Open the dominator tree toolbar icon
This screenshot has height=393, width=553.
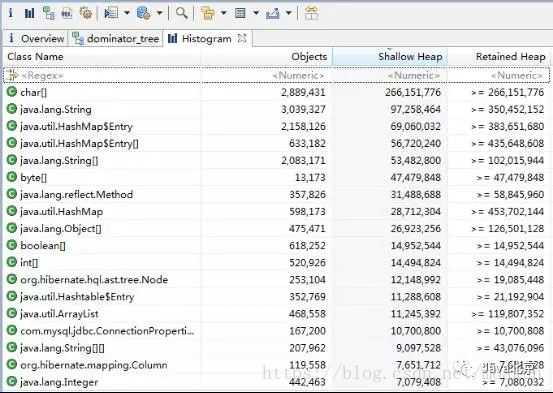pos(48,13)
